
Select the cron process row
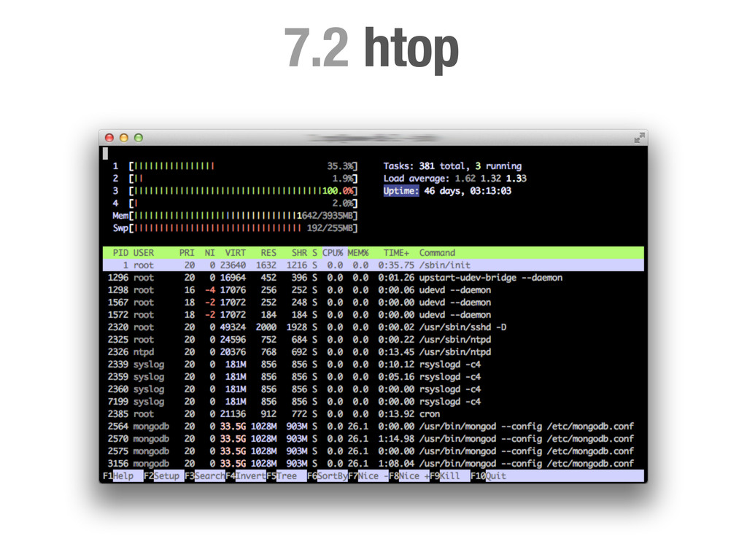pos(373,414)
